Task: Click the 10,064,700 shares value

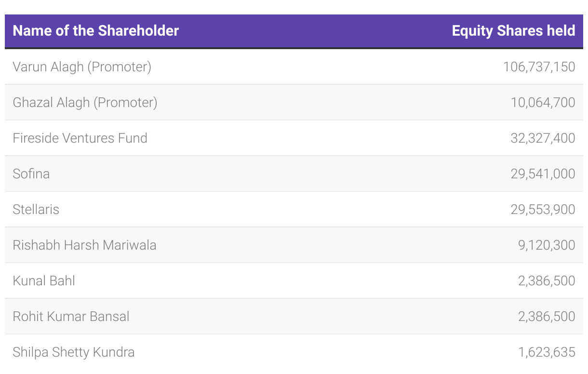Action: [543, 102]
